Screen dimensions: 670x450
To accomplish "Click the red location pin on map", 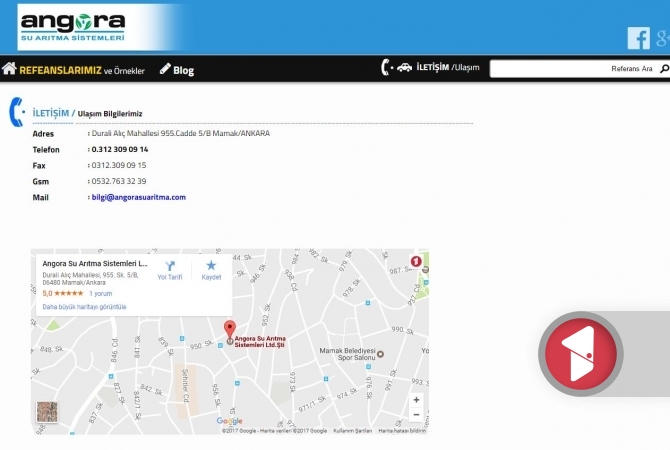I will tap(230, 329).
